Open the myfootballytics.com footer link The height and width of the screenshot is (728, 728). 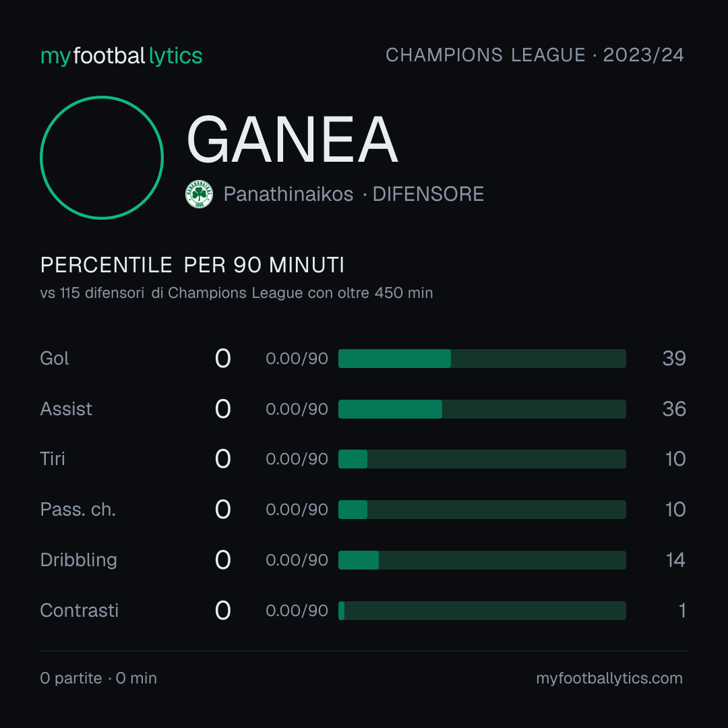pyautogui.click(x=609, y=678)
